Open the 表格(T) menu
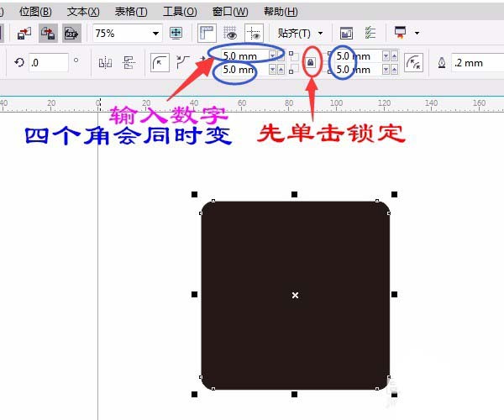Image resolution: width=504 pixels, height=420 pixels. tap(131, 12)
